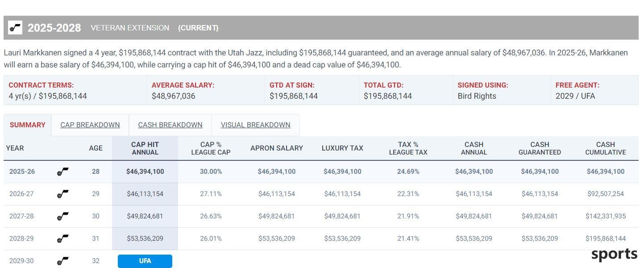Click the Luxury Tax column header
Image resolution: width=644 pixels, height=268 pixels.
342,148
